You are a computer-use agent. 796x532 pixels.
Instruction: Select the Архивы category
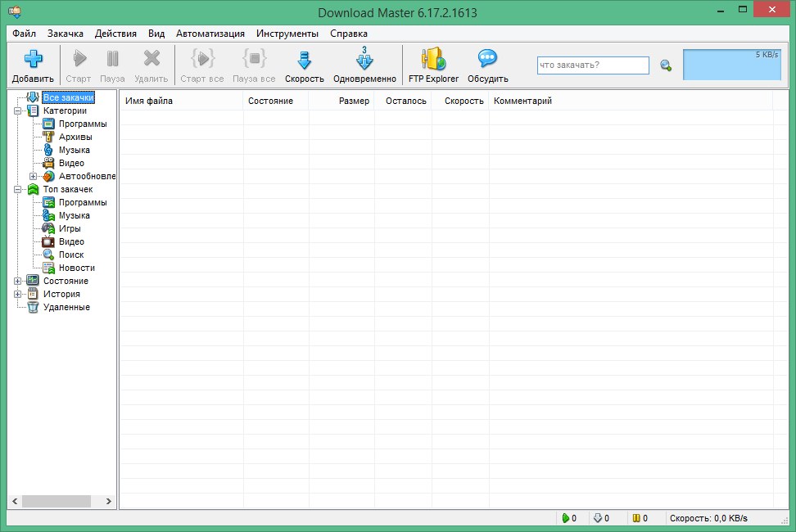coord(75,137)
